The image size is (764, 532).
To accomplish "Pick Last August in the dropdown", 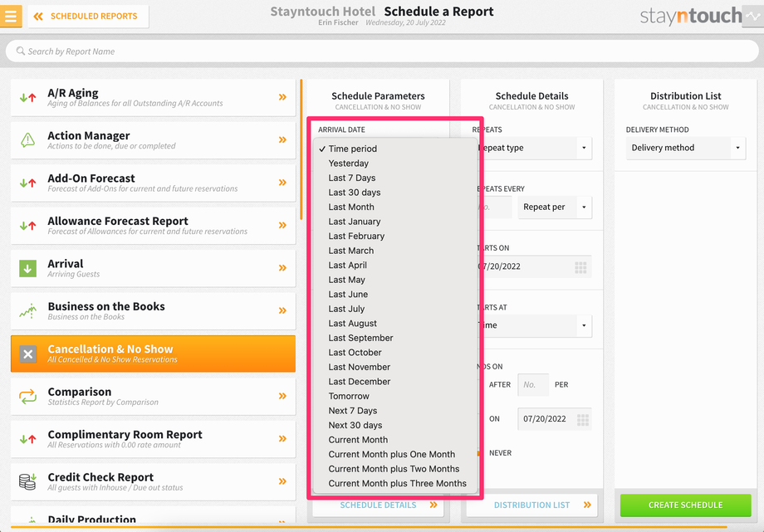I will (394, 324).
